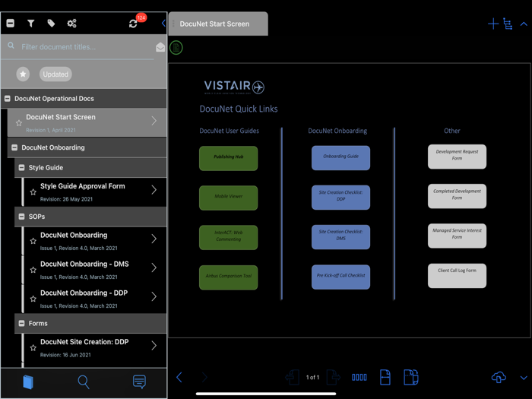This screenshot has width=532, height=399.
Task: Toggle the Updated filter chip
Action: point(55,74)
